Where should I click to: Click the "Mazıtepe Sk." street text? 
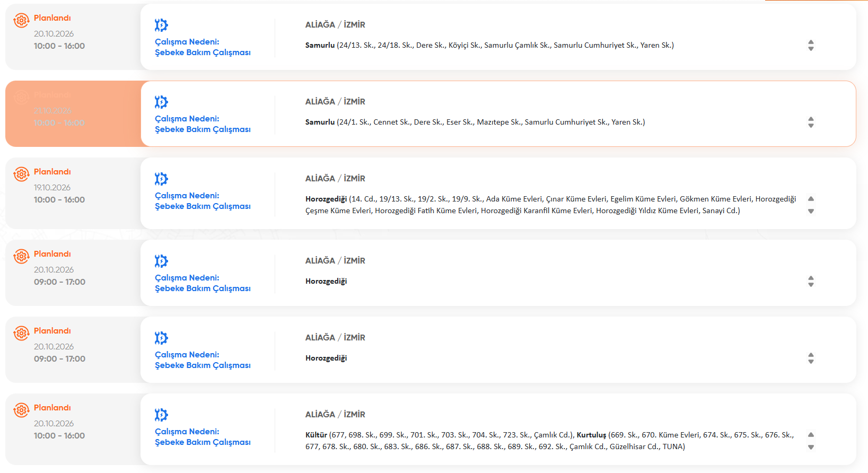coord(499,122)
